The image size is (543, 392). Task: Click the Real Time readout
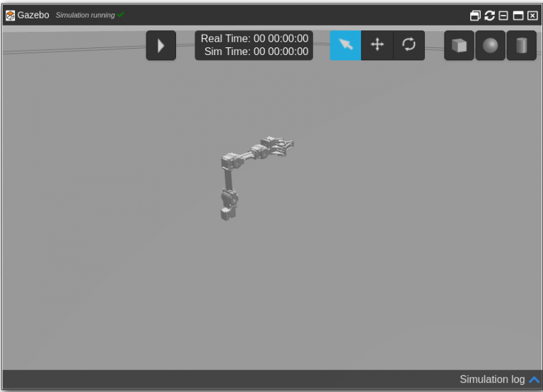[x=255, y=38]
